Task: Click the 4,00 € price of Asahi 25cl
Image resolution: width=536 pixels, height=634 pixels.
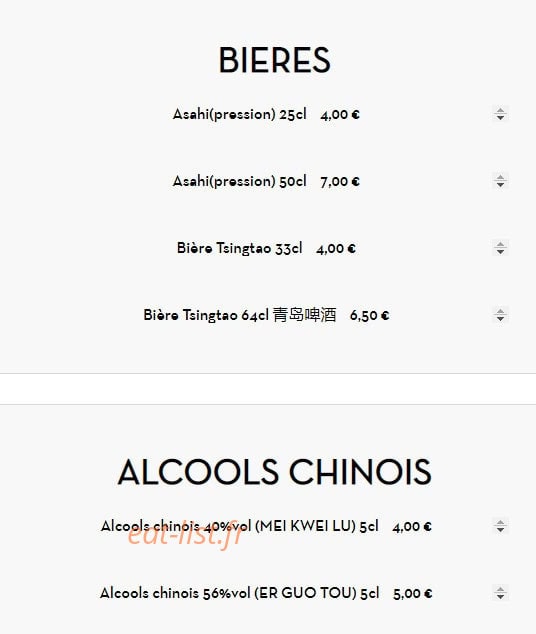Action: pyautogui.click(x=340, y=115)
